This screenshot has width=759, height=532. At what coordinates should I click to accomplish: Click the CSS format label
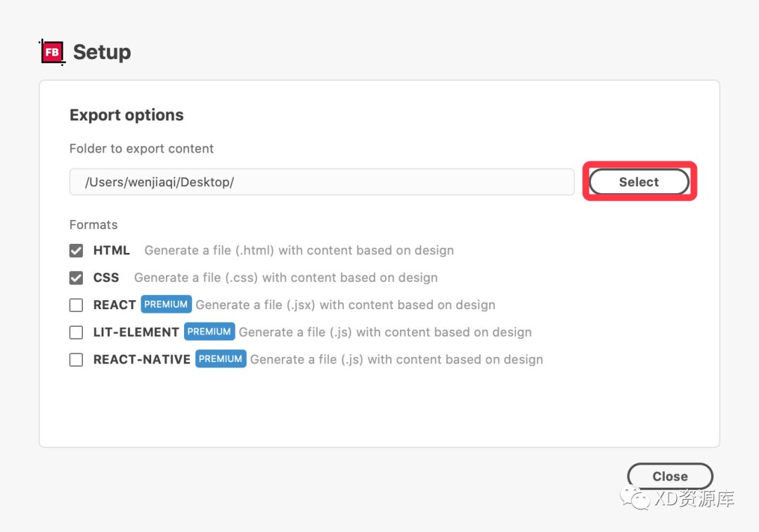click(106, 278)
